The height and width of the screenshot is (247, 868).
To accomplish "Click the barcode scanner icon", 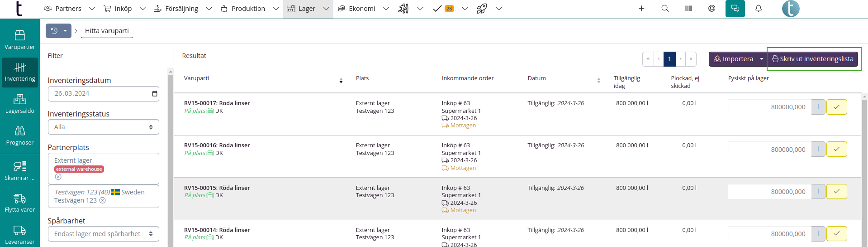I will (x=688, y=9).
